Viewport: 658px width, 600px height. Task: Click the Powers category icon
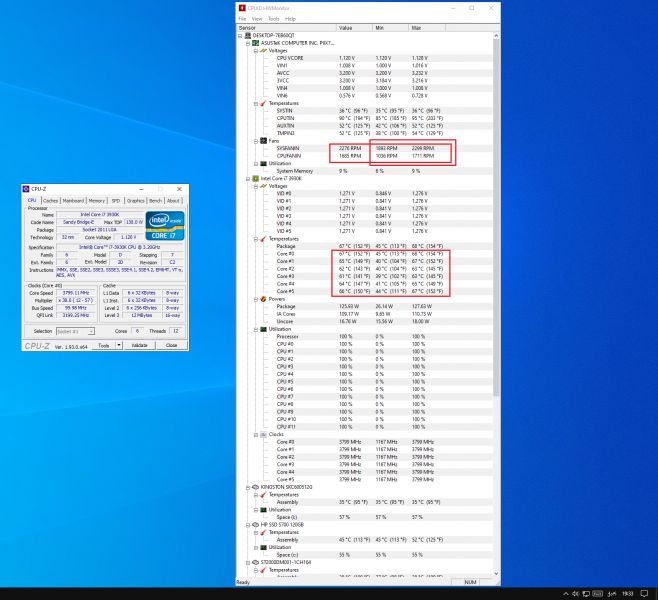click(x=262, y=298)
